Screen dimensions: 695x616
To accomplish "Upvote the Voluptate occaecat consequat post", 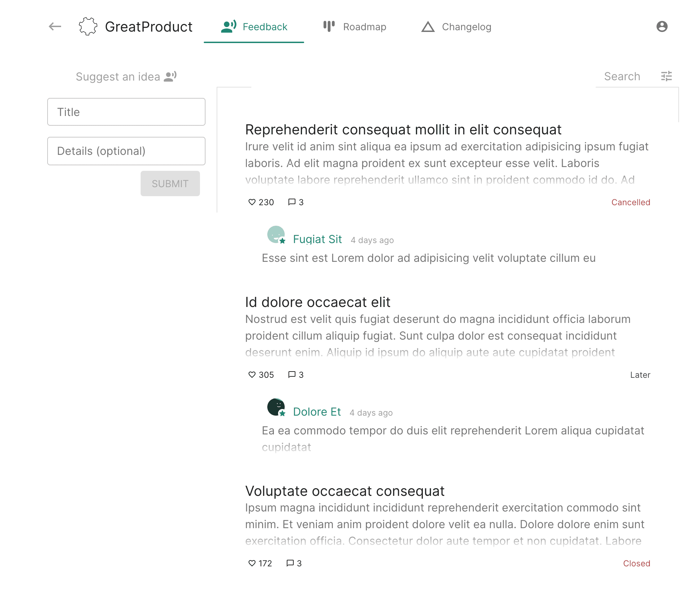I will 252,563.
